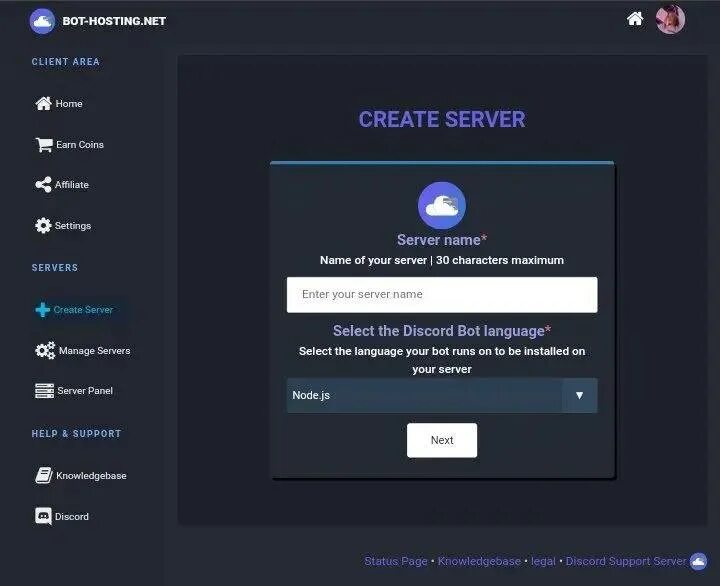Click the Knowledgebase book icon
The image size is (720, 586).
point(44,475)
